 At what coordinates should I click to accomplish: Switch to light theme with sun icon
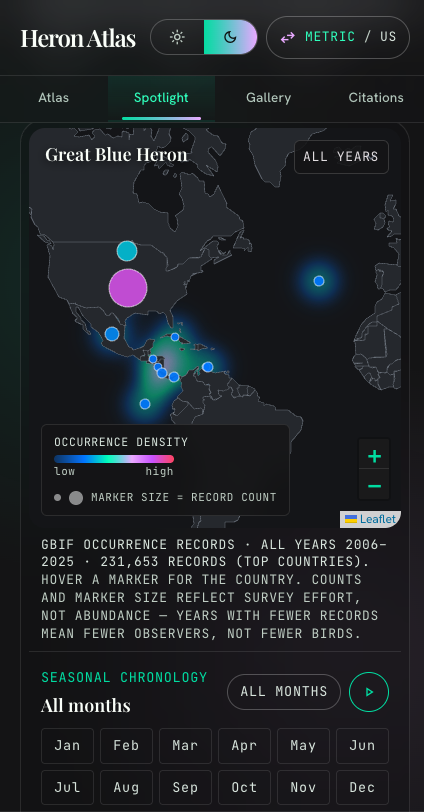177,37
